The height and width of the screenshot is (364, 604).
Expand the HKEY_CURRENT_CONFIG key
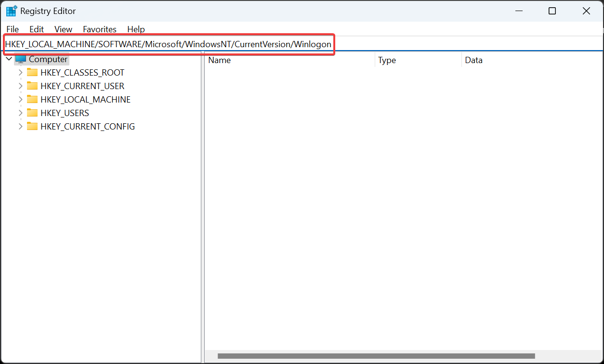pyautogui.click(x=20, y=127)
